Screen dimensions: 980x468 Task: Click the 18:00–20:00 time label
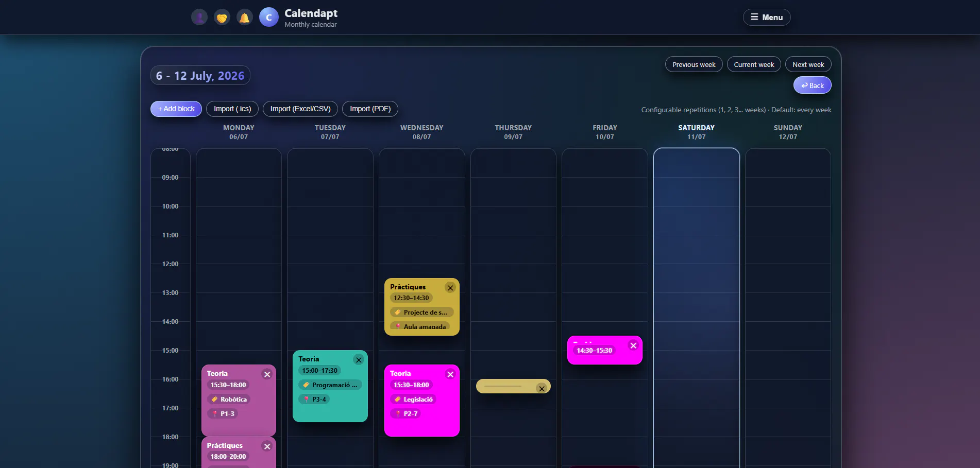tap(228, 456)
